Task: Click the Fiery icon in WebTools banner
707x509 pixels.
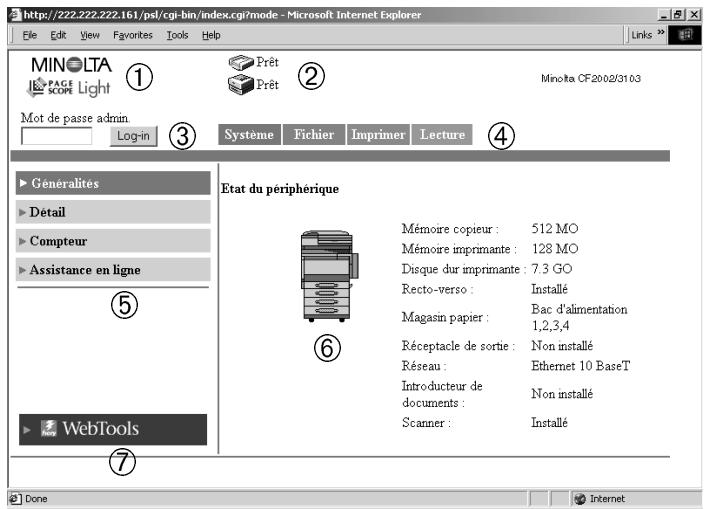Action: 49,428
